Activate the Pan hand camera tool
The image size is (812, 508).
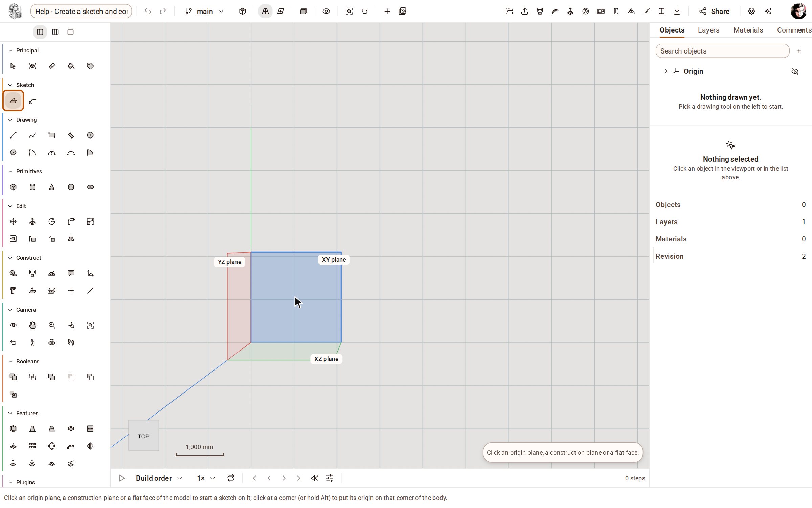coord(32,325)
